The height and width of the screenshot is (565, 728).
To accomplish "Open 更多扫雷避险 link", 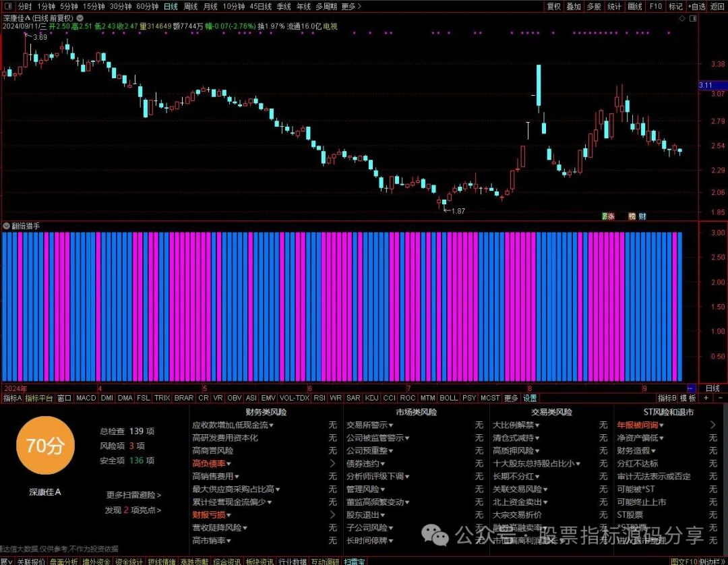I will click(x=133, y=495).
